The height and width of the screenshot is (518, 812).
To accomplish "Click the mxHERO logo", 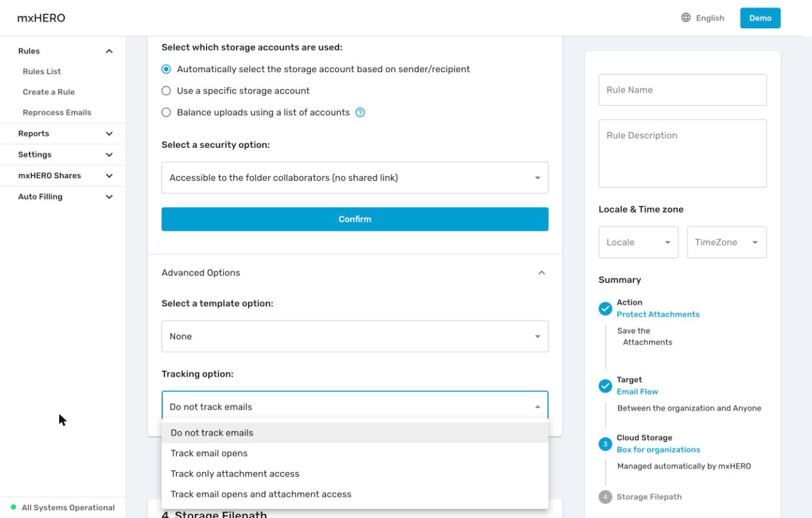I will (41, 18).
